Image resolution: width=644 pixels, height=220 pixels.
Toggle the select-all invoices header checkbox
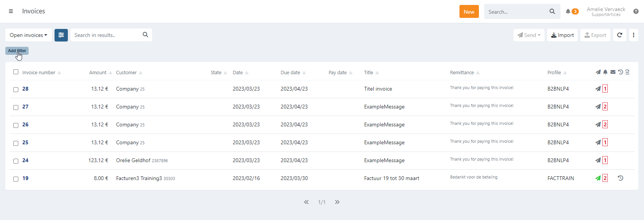pyautogui.click(x=16, y=72)
